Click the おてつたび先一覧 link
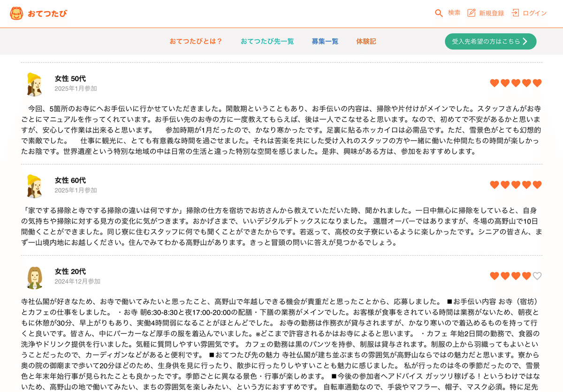 point(267,41)
